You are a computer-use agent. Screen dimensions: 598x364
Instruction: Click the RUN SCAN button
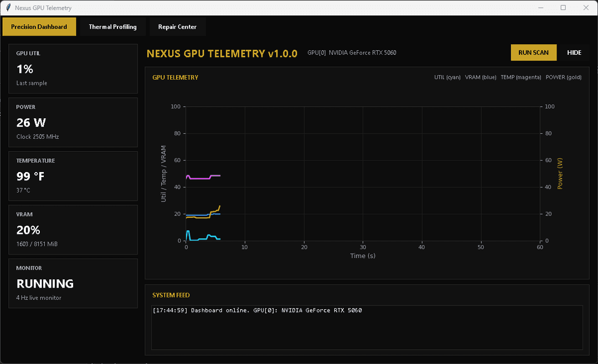pyautogui.click(x=534, y=53)
